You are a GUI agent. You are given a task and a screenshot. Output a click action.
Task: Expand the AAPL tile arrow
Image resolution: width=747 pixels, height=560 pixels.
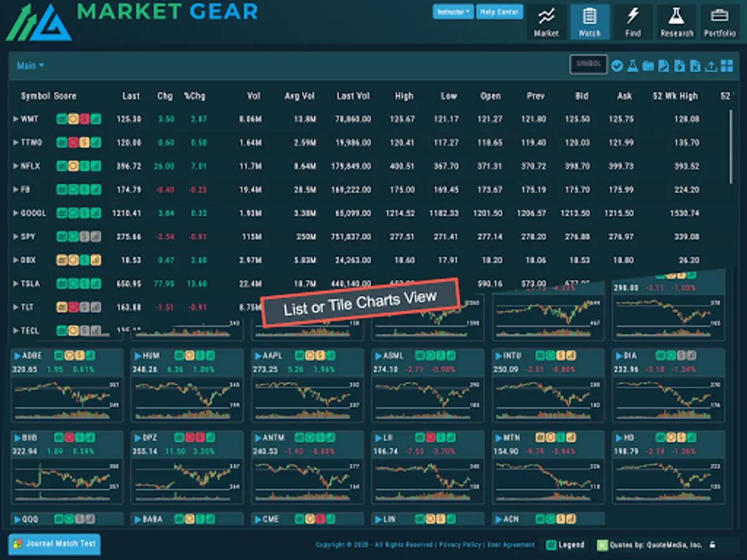tap(258, 356)
